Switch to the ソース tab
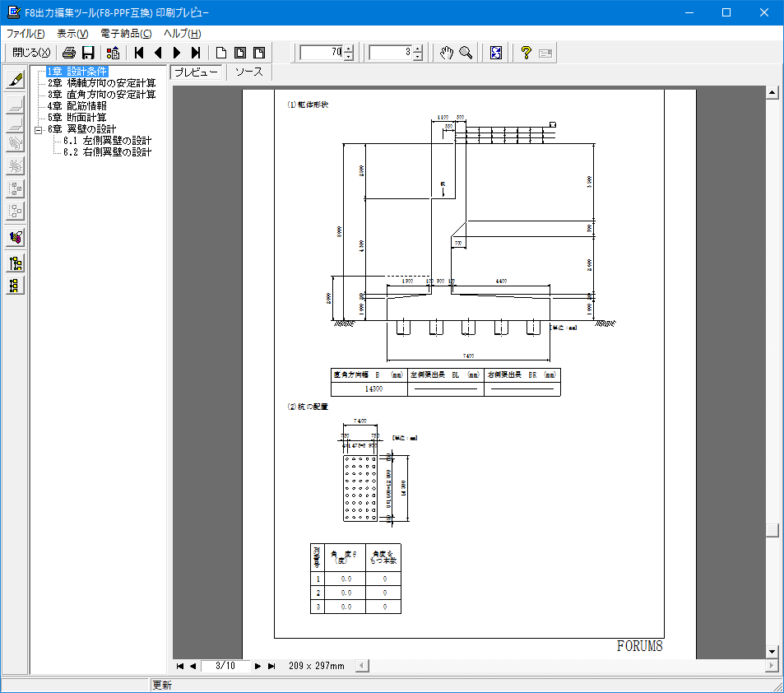Image resolution: width=784 pixels, height=693 pixels. [x=249, y=72]
